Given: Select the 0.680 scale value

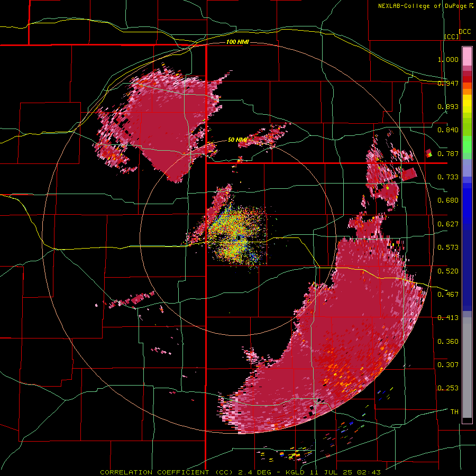Looking at the screenshot, I should [448, 200].
